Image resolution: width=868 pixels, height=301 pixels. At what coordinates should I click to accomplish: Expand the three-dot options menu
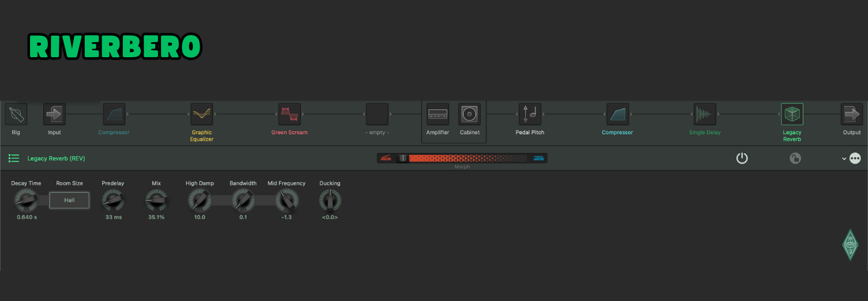tap(855, 158)
